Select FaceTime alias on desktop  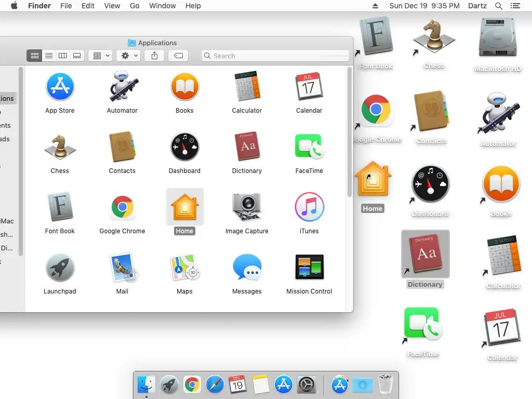click(423, 323)
